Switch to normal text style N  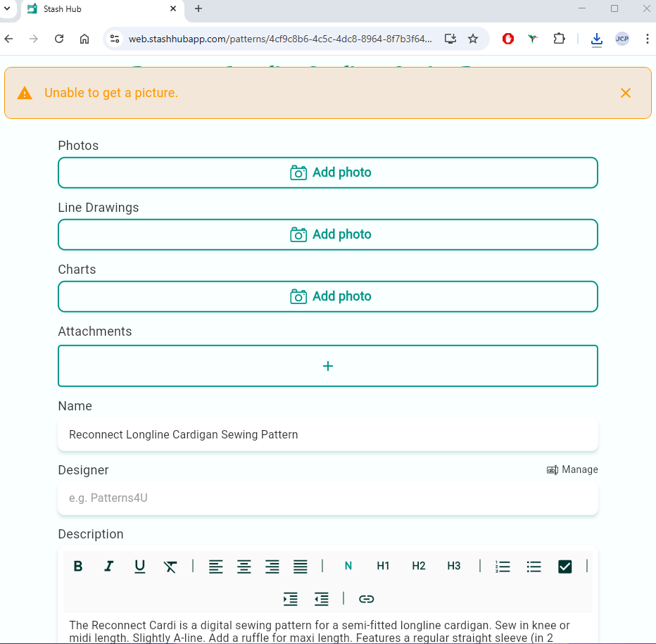348,566
